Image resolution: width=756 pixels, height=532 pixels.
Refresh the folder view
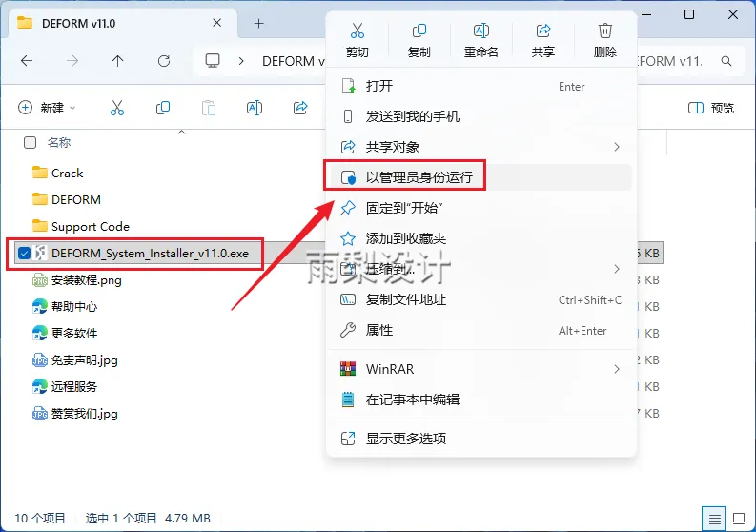164,61
